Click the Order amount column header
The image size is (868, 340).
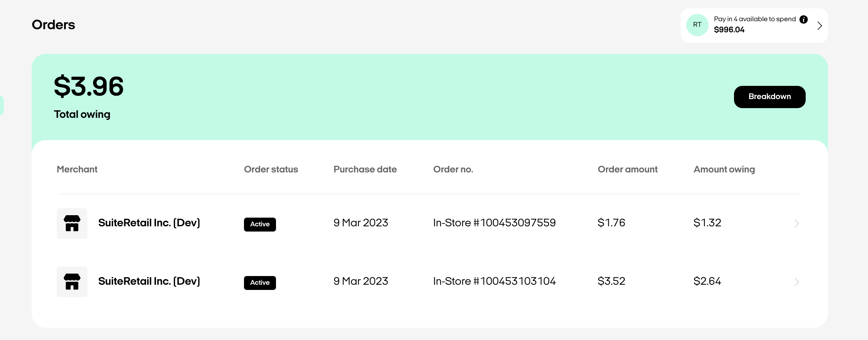(x=628, y=169)
